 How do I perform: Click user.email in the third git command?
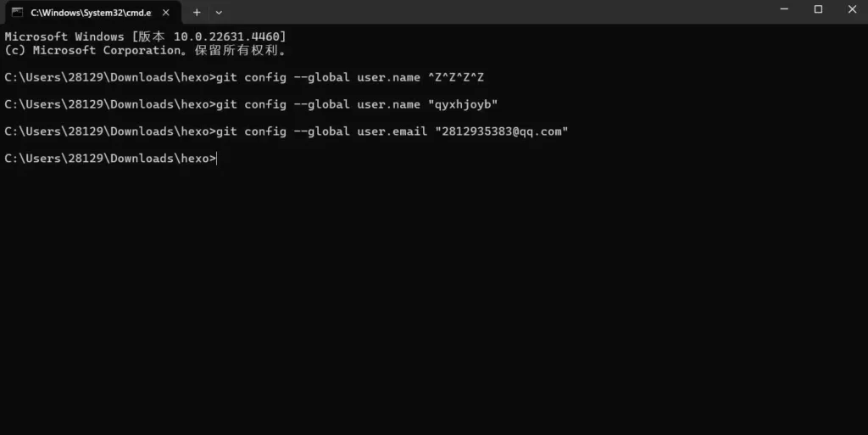(389, 131)
